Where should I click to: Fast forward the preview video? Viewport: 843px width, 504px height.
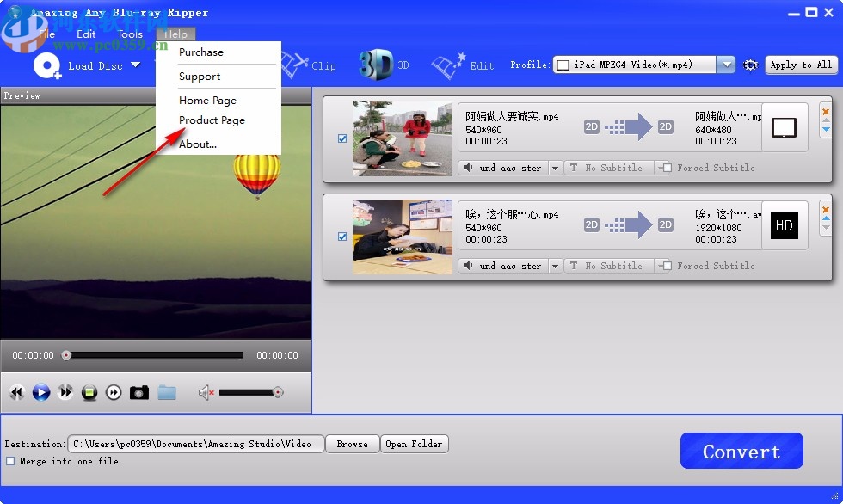(x=65, y=392)
